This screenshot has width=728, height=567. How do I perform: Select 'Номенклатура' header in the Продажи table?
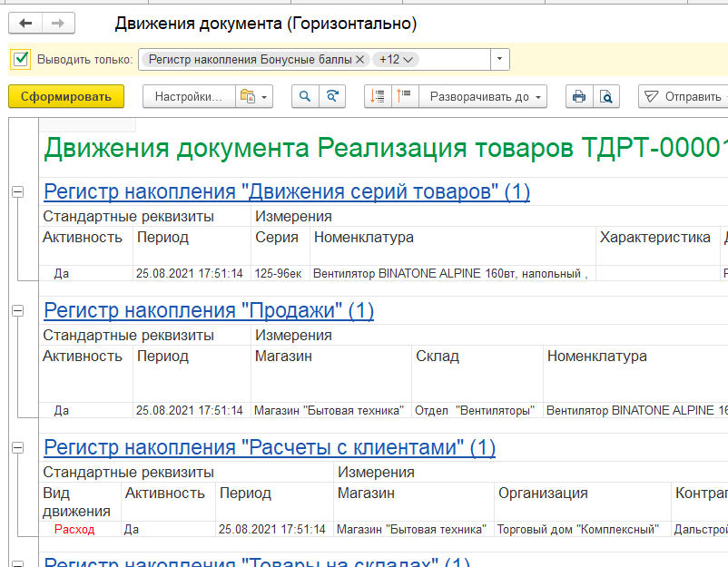[x=635, y=374]
